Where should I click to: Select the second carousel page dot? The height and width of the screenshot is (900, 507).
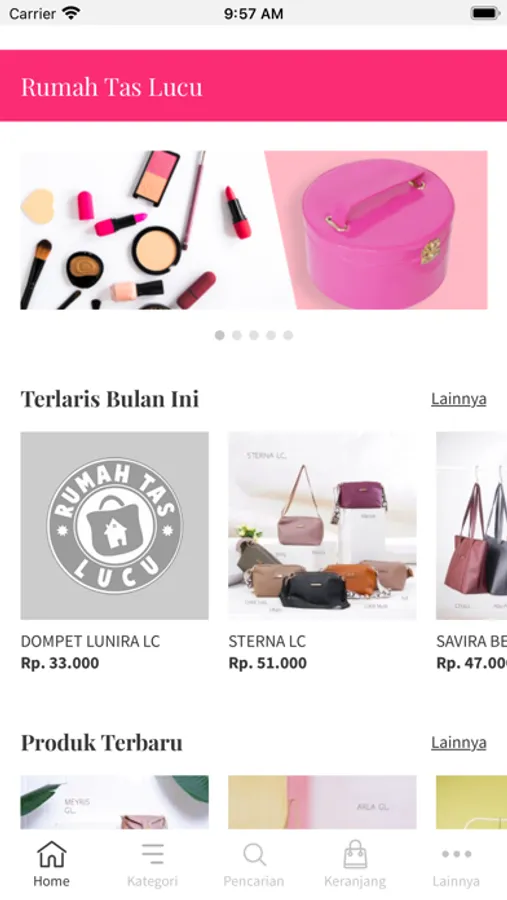[x=237, y=335]
